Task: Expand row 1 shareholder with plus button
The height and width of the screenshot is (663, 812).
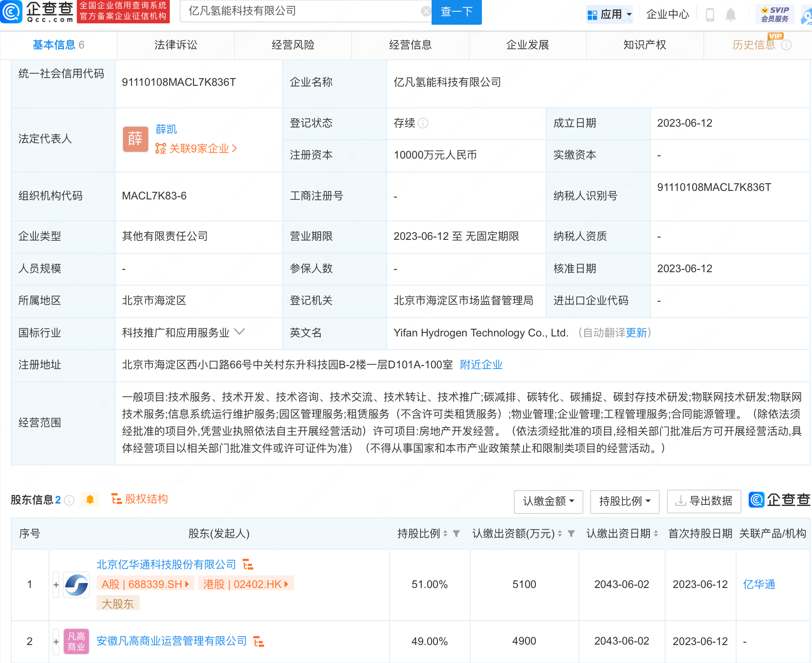Action: (56, 585)
